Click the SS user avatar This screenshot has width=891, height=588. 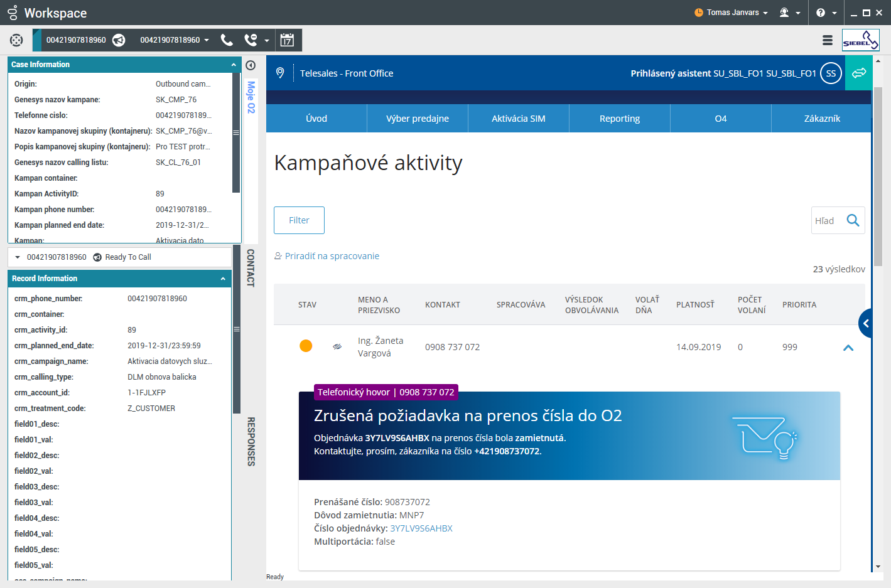coord(831,73)
